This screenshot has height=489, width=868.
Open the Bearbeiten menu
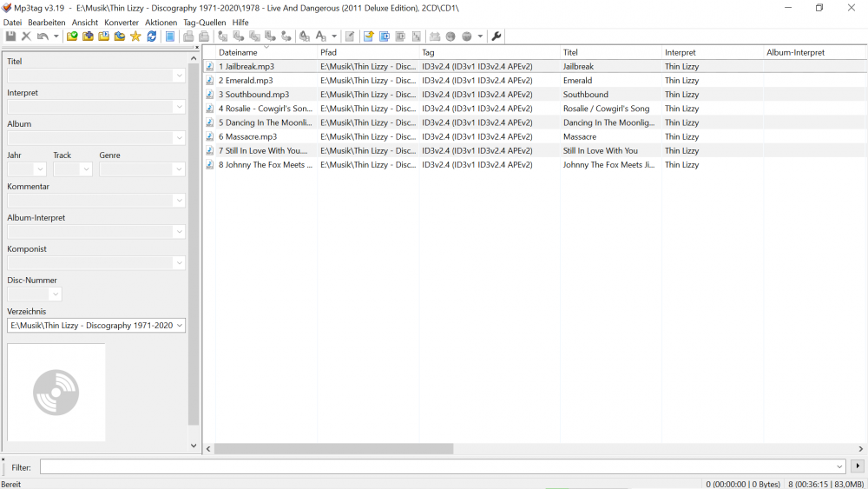[x=47, y=23]
